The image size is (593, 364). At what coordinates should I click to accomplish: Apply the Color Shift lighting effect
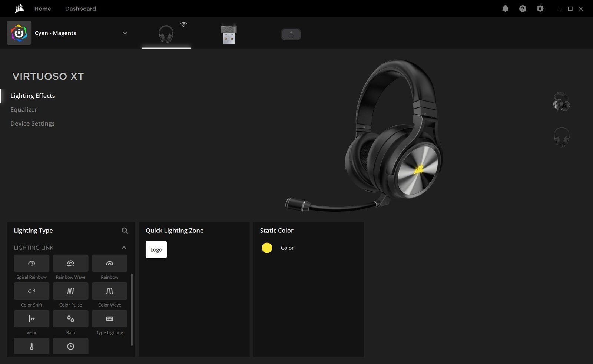coord(32,291)
